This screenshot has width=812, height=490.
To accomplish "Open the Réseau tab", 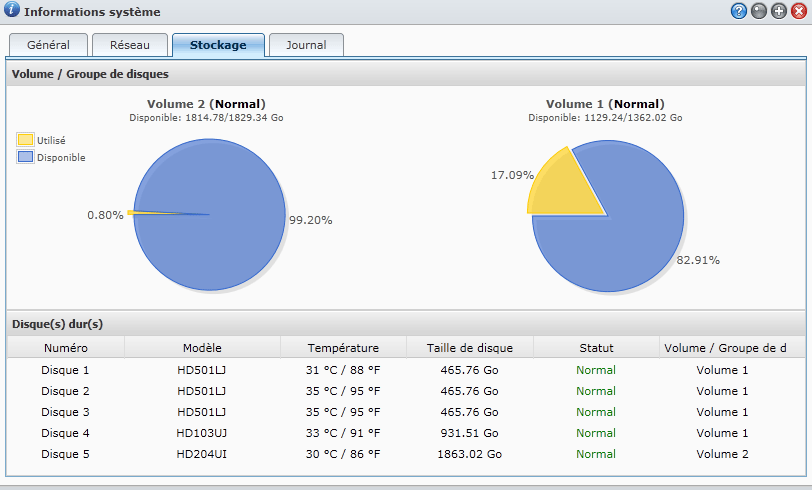I will tap(129, 45).
